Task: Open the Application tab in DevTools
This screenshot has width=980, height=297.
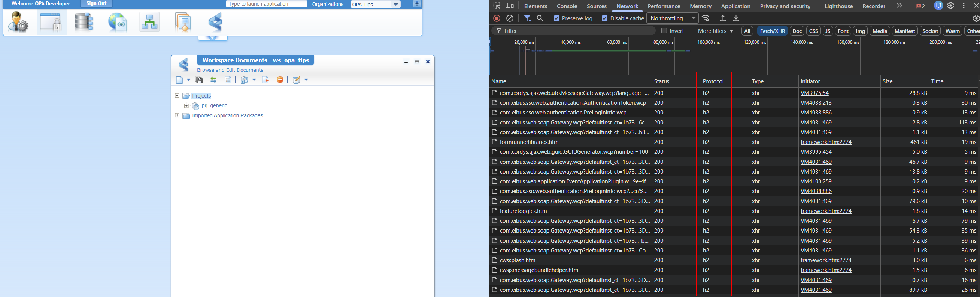Action: tap(736, 6)
